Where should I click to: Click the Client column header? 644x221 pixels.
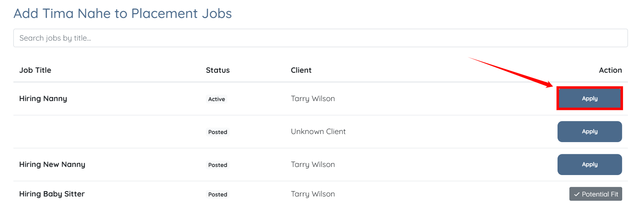tap(301, 70)
